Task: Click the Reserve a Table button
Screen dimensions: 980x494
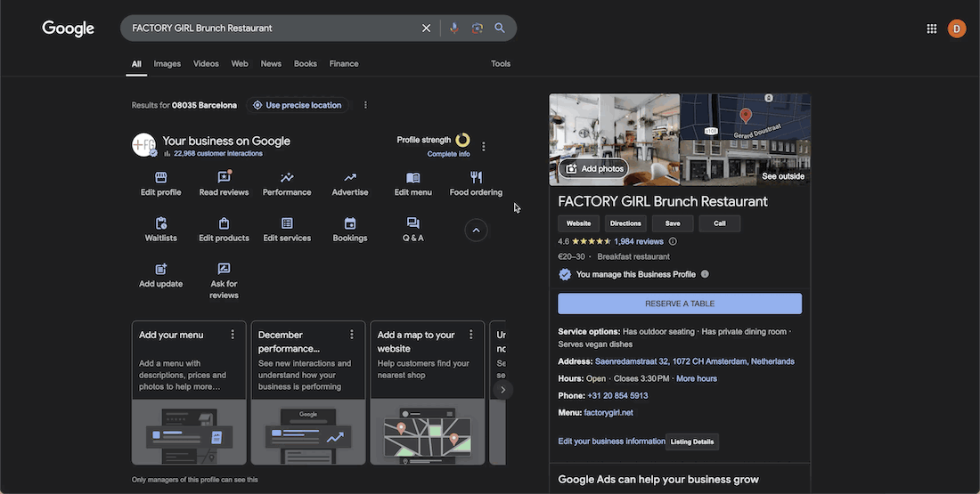Action: (680, 304)
